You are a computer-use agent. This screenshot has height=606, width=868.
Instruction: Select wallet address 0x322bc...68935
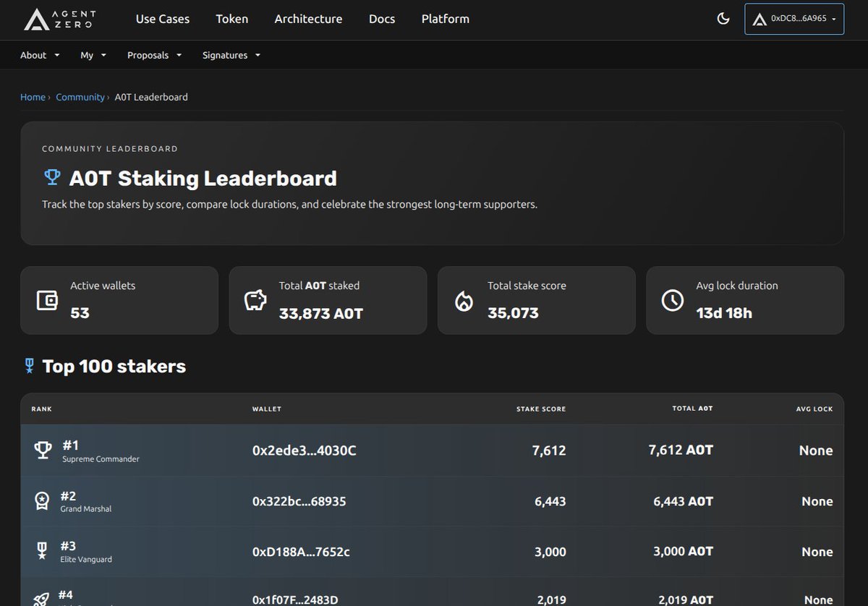point(299,501)
